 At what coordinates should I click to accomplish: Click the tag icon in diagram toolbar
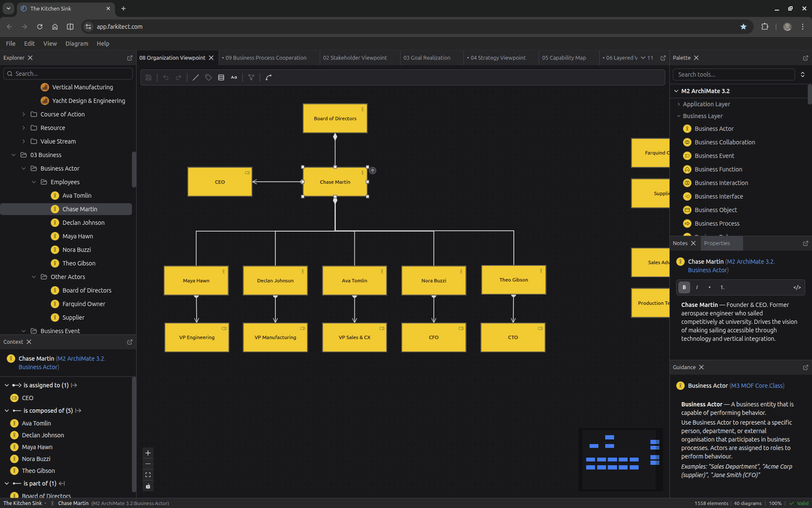(x=208, y=77)
